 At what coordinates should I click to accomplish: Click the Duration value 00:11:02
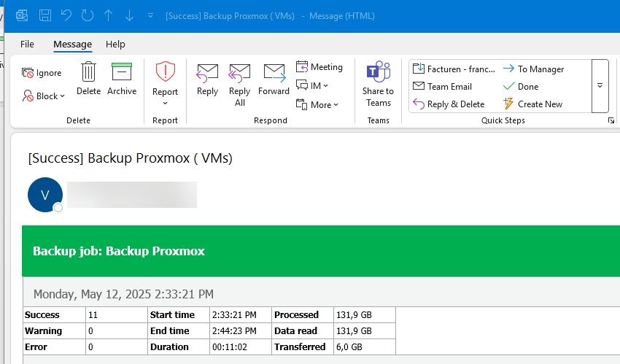[229, 347]
